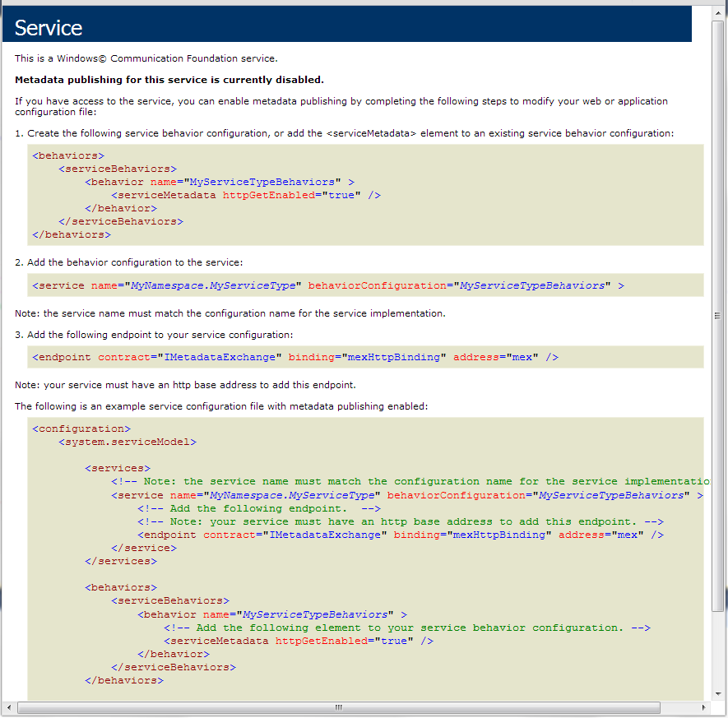Click the step 1 "Create the following service behavior" text

click(344, 133)
